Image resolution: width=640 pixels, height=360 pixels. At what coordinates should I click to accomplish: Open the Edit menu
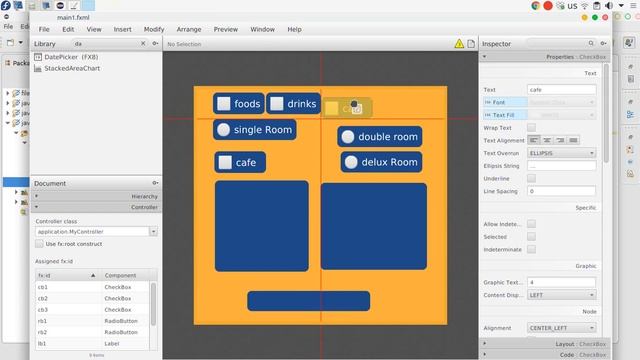(x=68, y=29)
